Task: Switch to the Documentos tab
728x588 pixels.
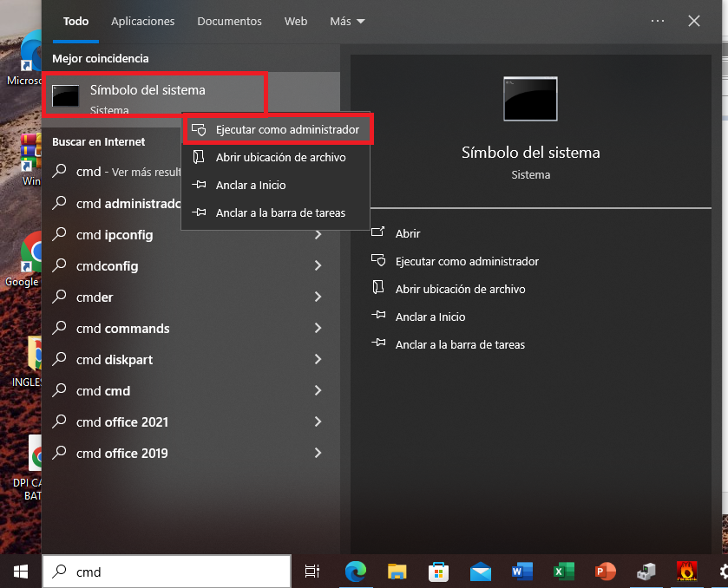Action: (229, 21)
